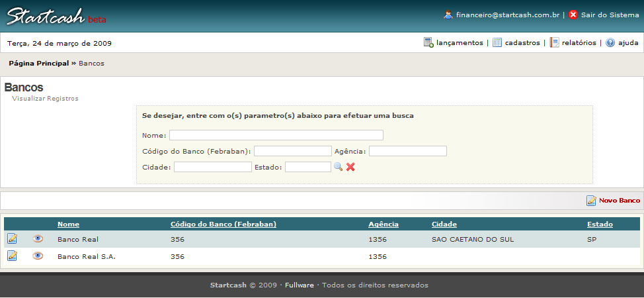
Task: Click the Estado search input field
Action: (307, 167)
